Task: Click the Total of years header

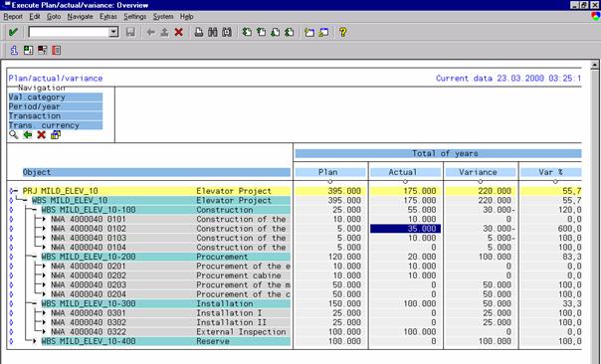Action: pyautogui.click(x=438, y=153)
